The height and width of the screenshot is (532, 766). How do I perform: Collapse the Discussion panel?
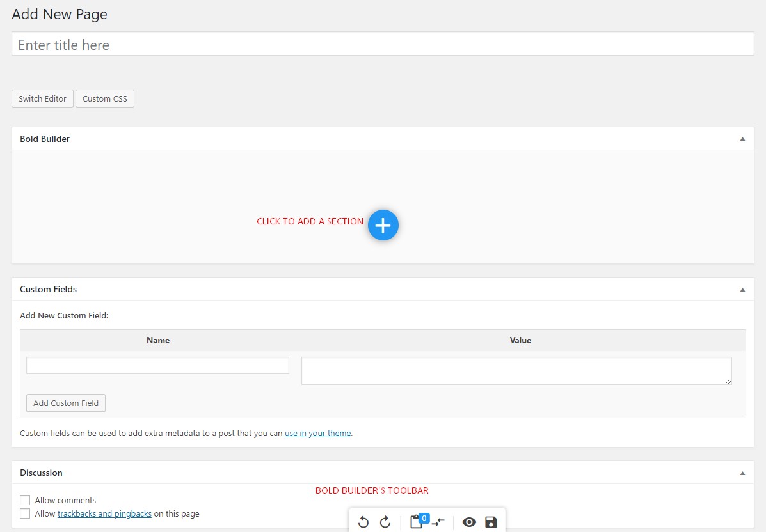[x=742, y=473]
